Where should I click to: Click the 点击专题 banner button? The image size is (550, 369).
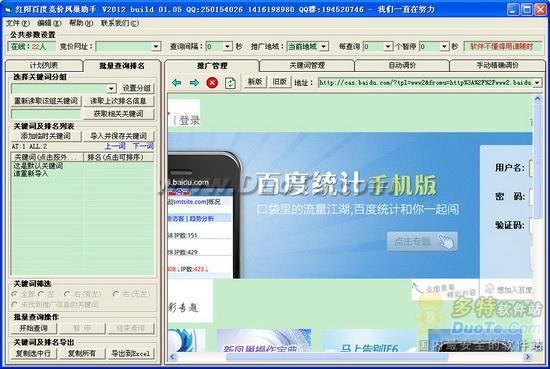(422, 241)
